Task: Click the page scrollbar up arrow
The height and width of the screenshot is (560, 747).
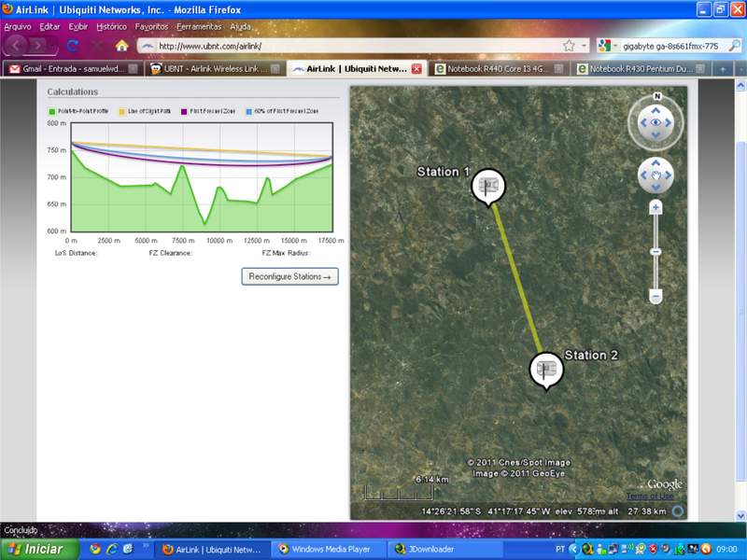Action: [x=740, y=86]
